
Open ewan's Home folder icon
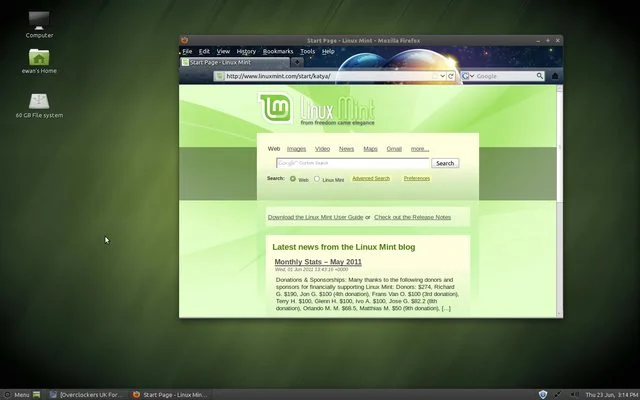39,57
